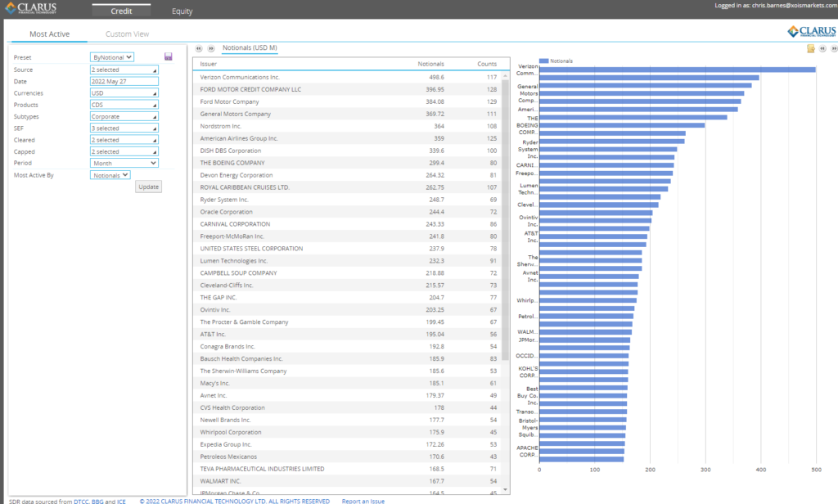Click the table scrollbar up arrow
838x504 pixels.
pos(506,76)
